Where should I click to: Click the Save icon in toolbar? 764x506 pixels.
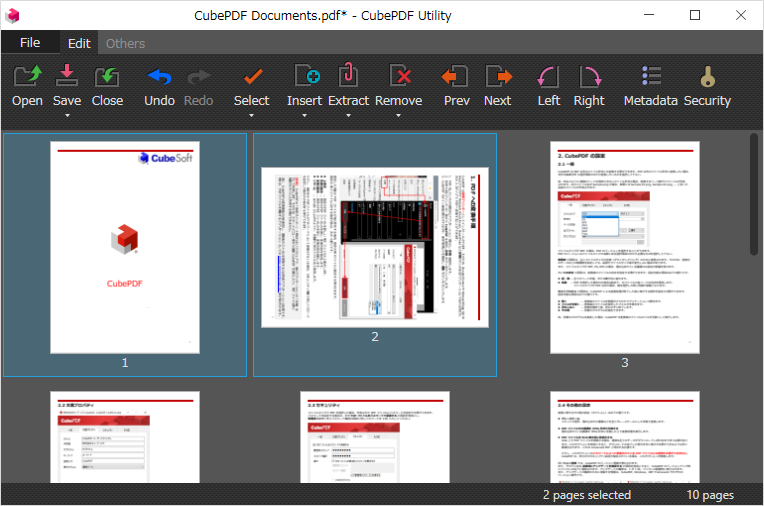pyautogui.click(x=67, y=78)
